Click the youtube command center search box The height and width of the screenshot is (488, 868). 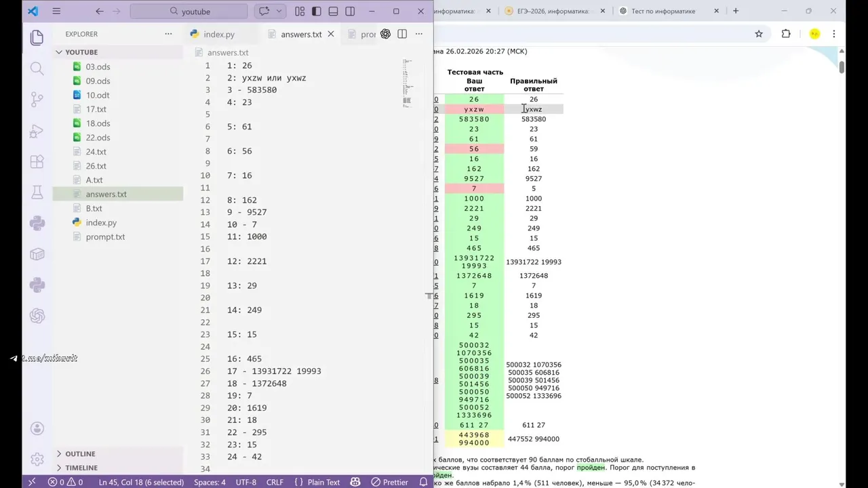(189, 12)
